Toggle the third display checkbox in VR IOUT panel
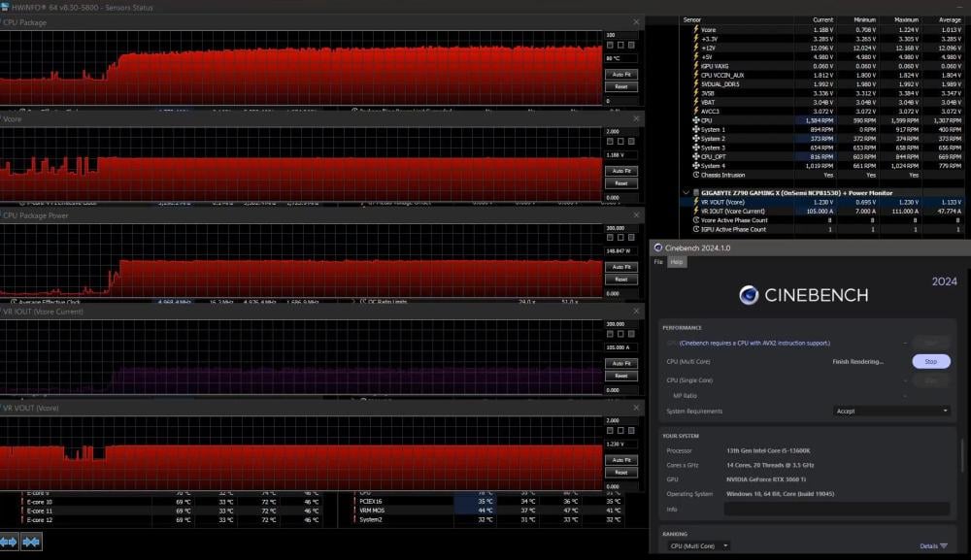The image size is (971, 560). pos(631,335)
